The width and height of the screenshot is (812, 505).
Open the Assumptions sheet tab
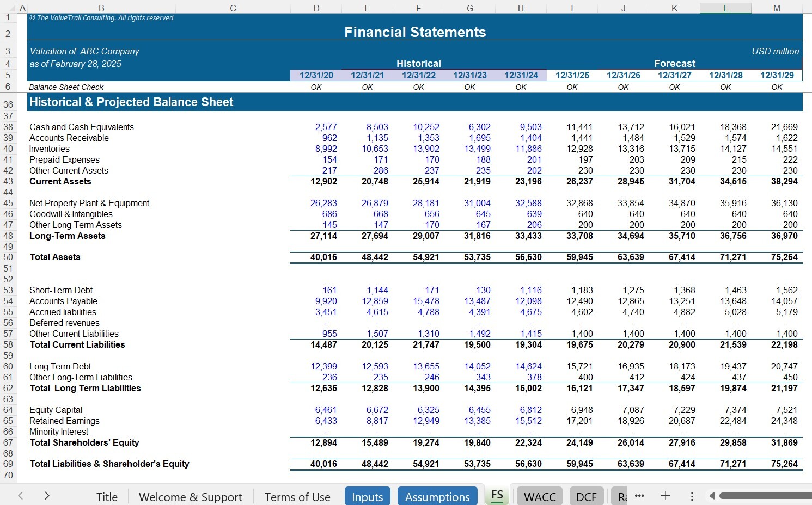(x=437, y=496)
